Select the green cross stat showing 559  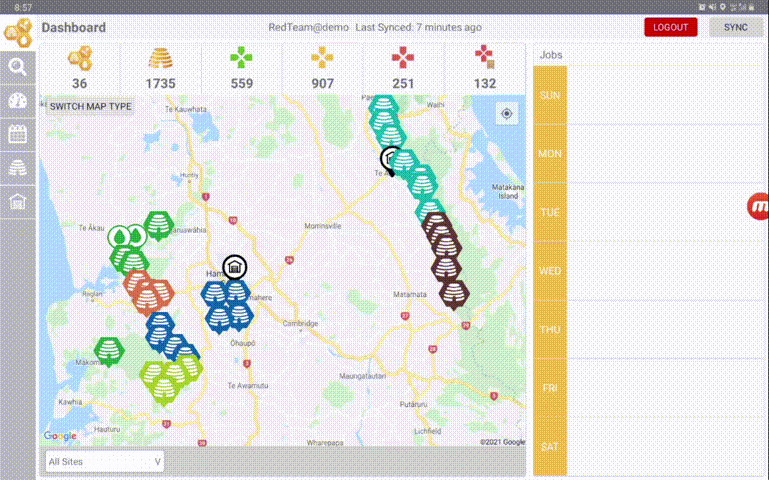tap(241, 69)
